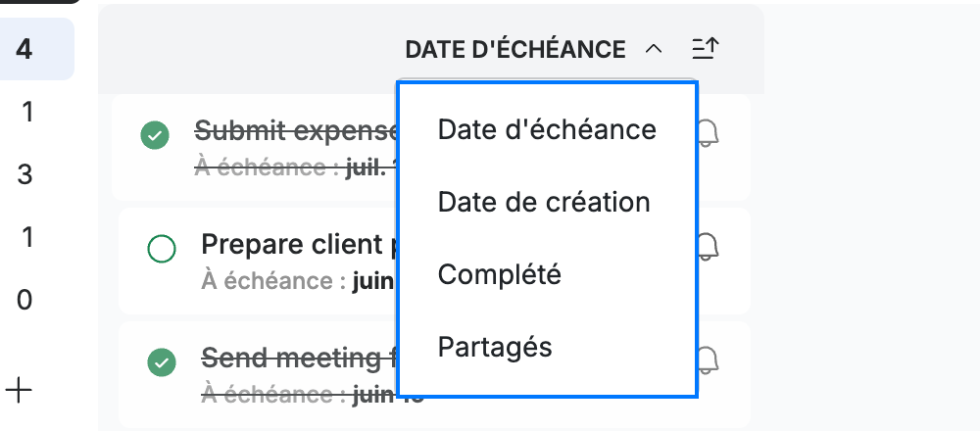Open the Prepare client task title
The height and width of the screenshot is (431, 980).
coord(299,244)
